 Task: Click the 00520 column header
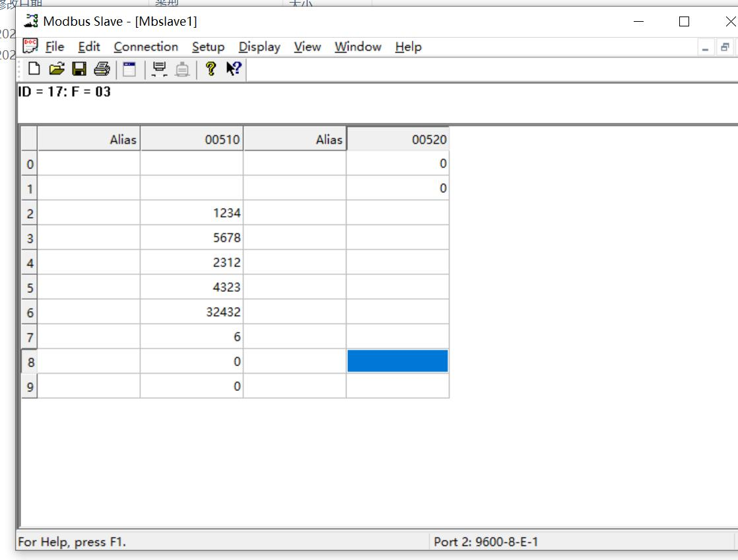397,139
